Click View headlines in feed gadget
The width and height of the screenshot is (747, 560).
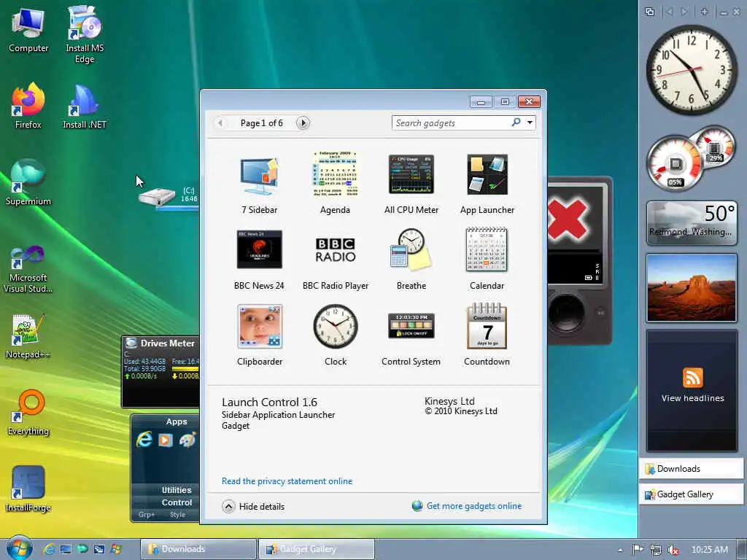point(692,398)
